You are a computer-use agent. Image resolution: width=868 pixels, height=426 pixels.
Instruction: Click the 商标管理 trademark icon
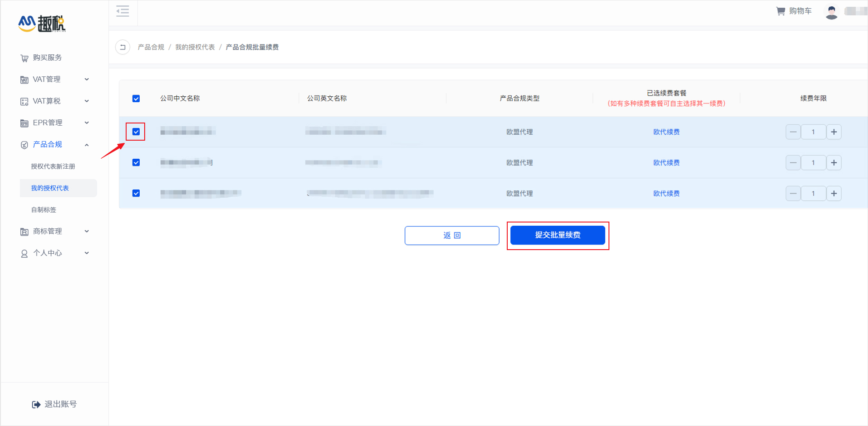(24, 231)
